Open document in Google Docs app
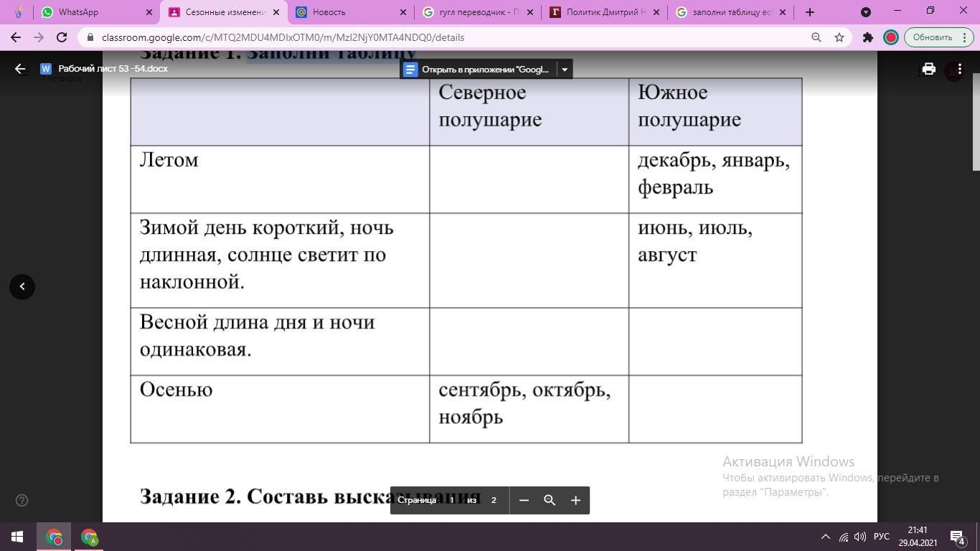The image size is (980, 551). coord(478,70)
